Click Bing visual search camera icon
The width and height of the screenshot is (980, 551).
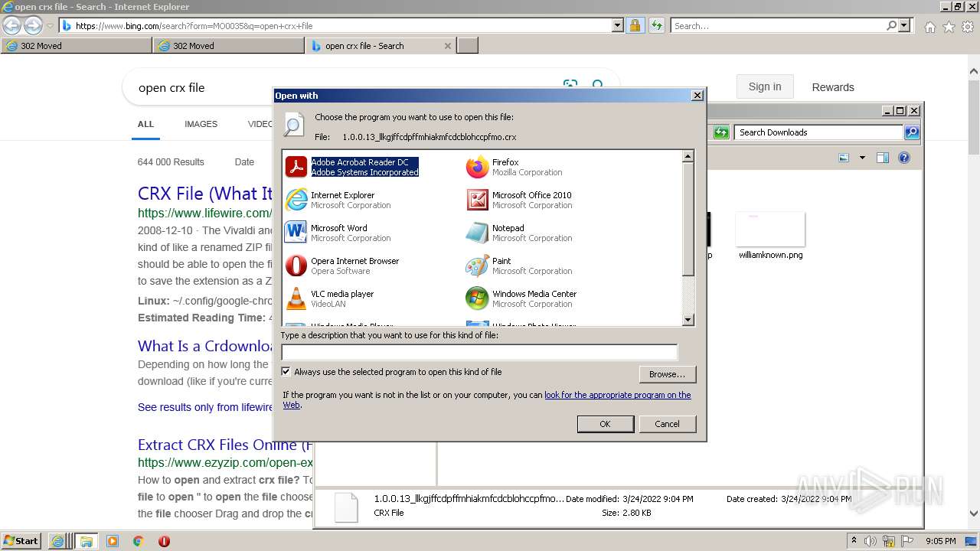click(x=570, y=85)
